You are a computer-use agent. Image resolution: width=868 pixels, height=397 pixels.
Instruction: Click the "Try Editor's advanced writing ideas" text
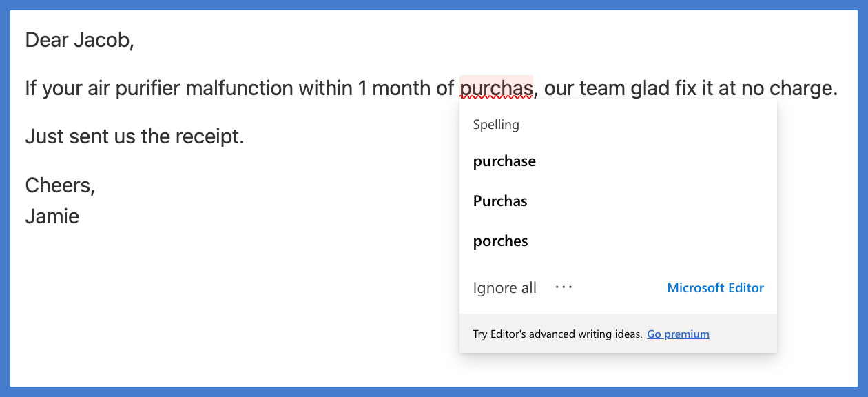click(x=557, y=334)
